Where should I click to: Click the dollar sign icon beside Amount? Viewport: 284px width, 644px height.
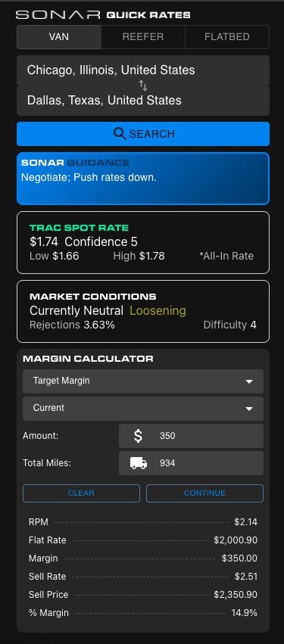point(139,436)
